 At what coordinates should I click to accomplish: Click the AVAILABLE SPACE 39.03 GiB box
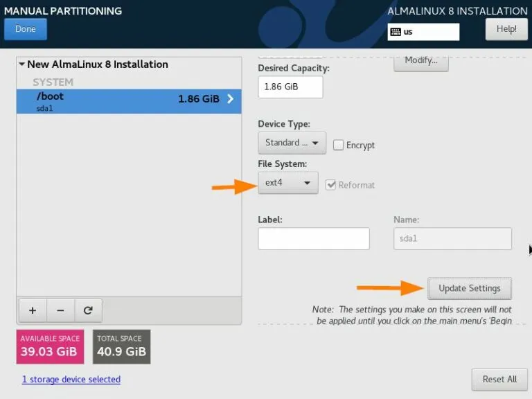(x=50, y=347)
